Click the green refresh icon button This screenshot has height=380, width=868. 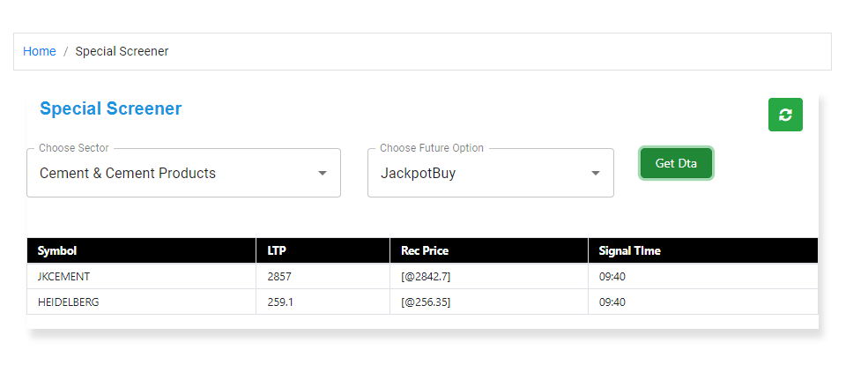tap(785, 115)
